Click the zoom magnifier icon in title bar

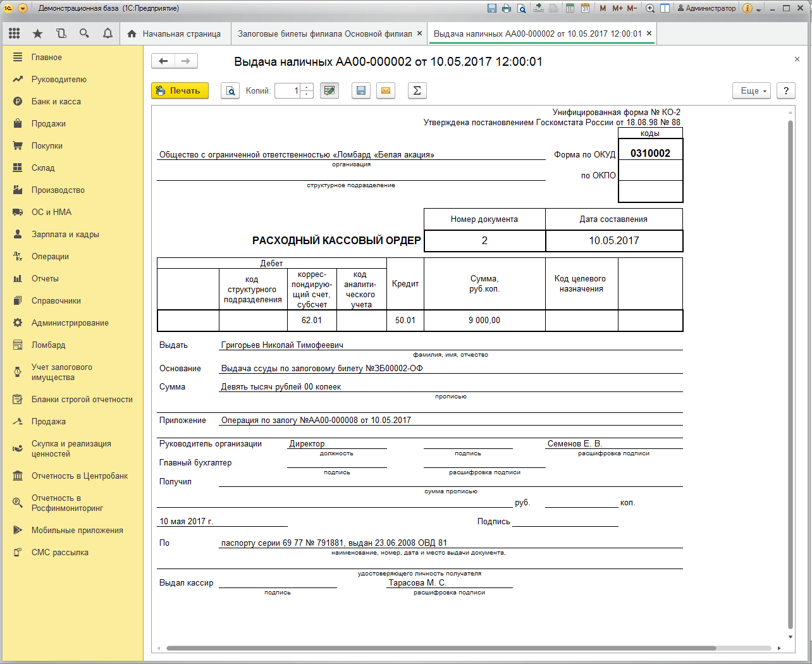(x=650, y=8)
